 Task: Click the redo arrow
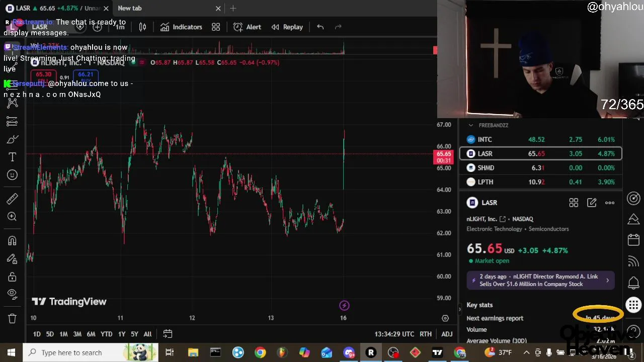click(338, 27)
